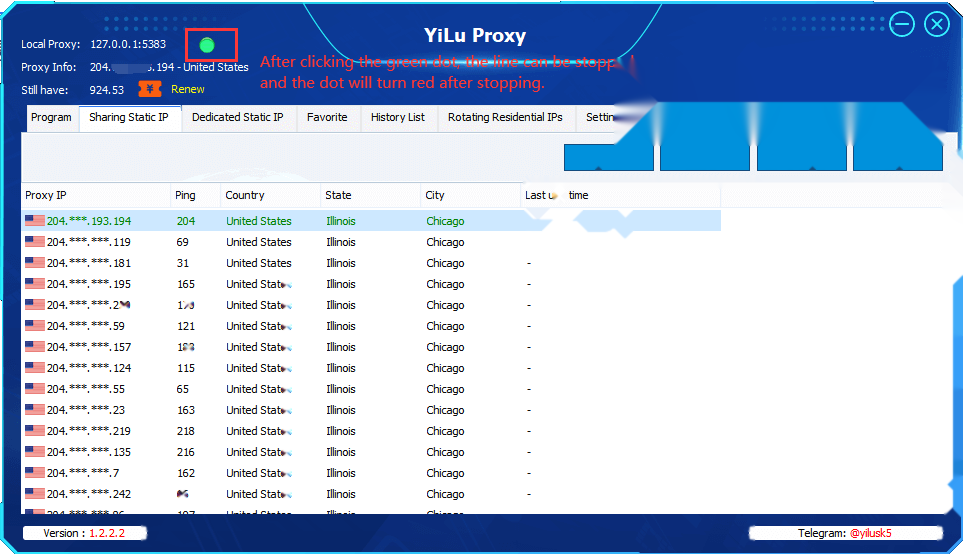The image size is (963, 554).
Task: Click US flag icon of .157 row
Action: pyautogui.click(x=34, y=346)
